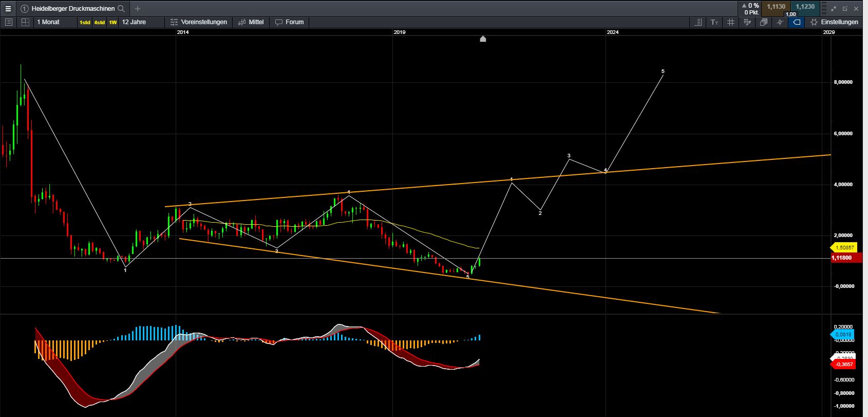This screenshot has height=417, width=868.
Task: Click the teal buy price 1,1230
Action: coord(805,7)
